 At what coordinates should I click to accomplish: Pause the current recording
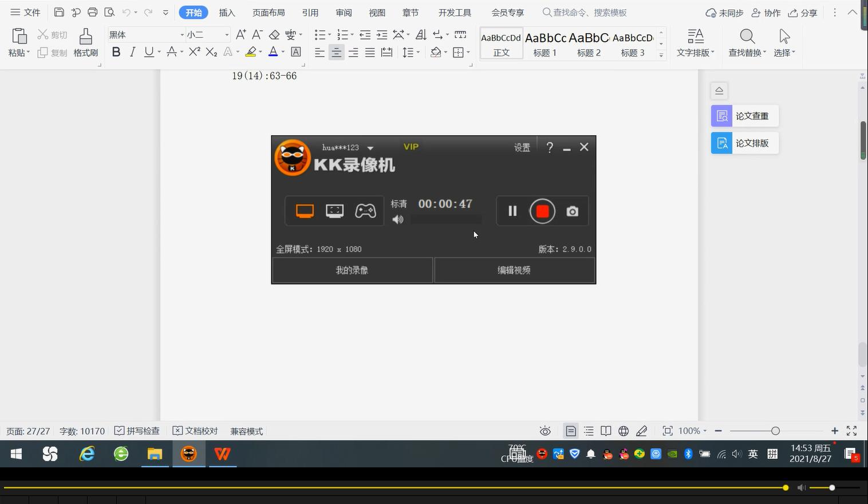point(511,211)
